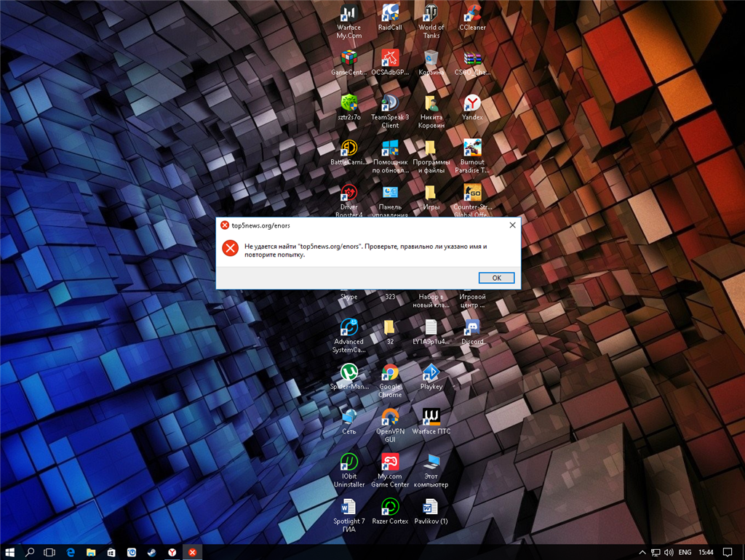Viewport: 745px width, 560px height.
Task: Switch to Yandex browser on the taskbar
Action: 172,552
